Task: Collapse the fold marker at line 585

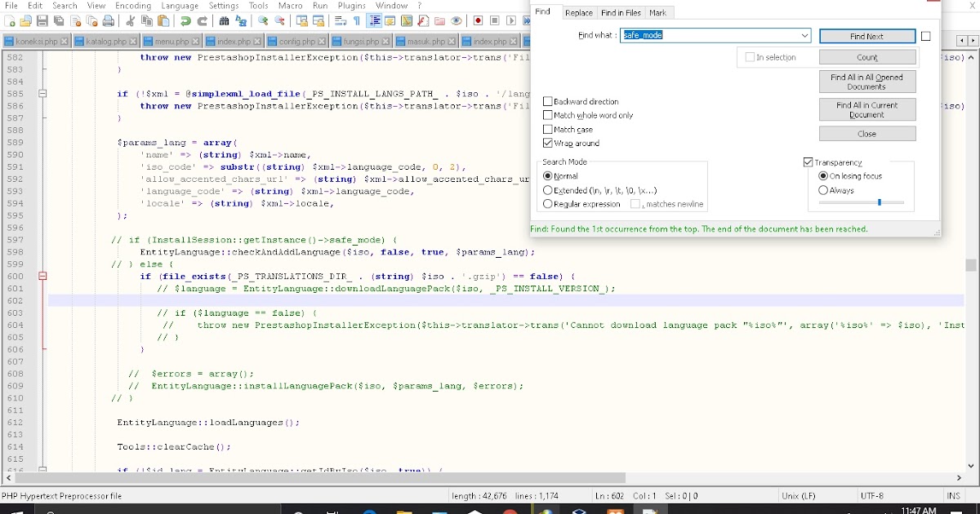Action: [42, 94]
